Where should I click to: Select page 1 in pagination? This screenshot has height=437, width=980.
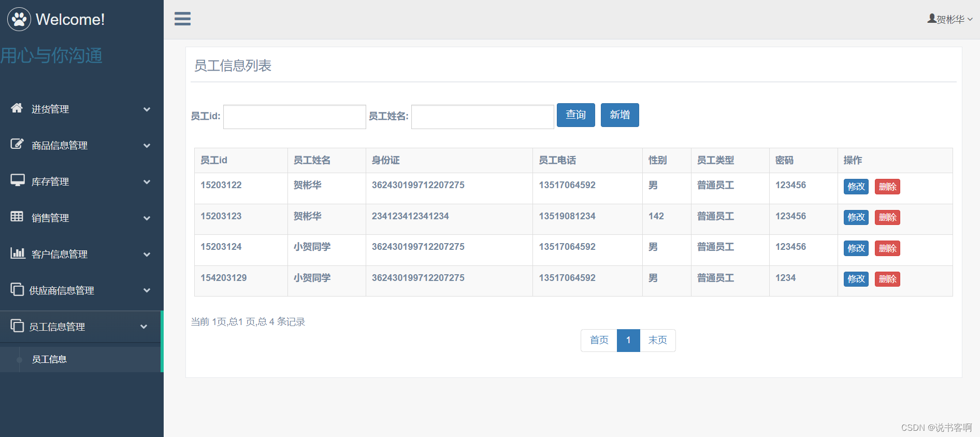(x=628, y=340)
